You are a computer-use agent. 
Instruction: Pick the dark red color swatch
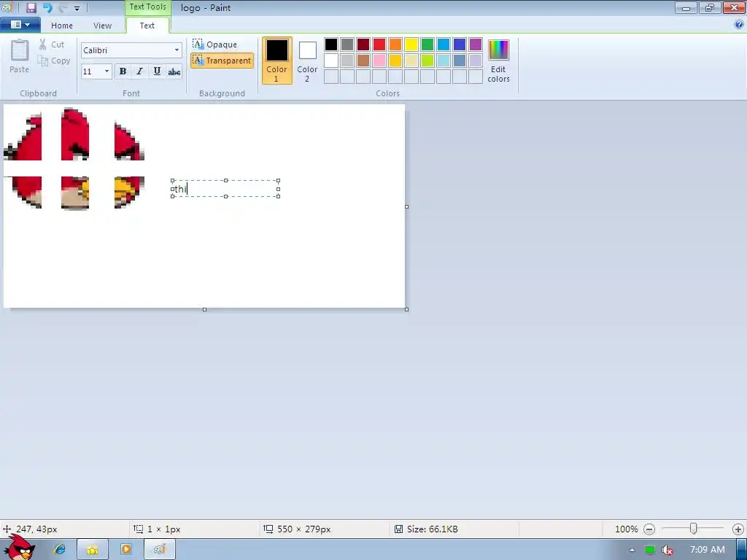point(363,44)
